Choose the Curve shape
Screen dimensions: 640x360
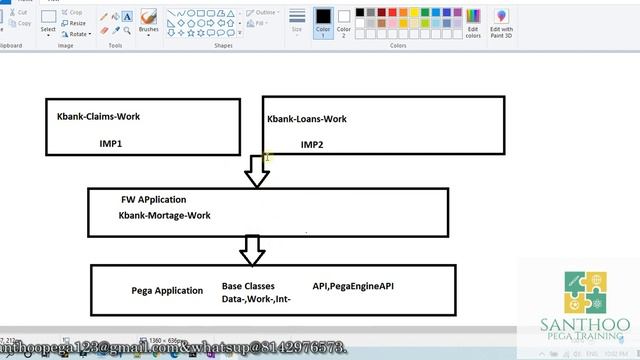click(181, 14)
